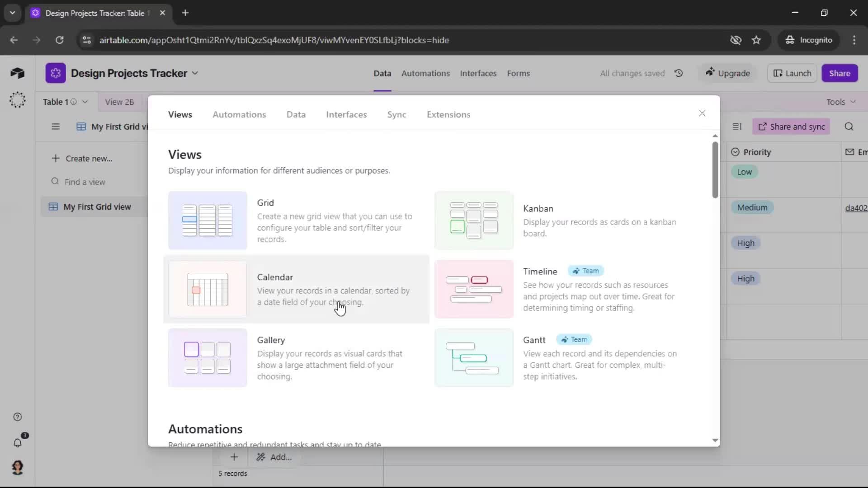Choose the Gantt view thumbnail
The height and width of the screenshot is (488, 868).
474,358
